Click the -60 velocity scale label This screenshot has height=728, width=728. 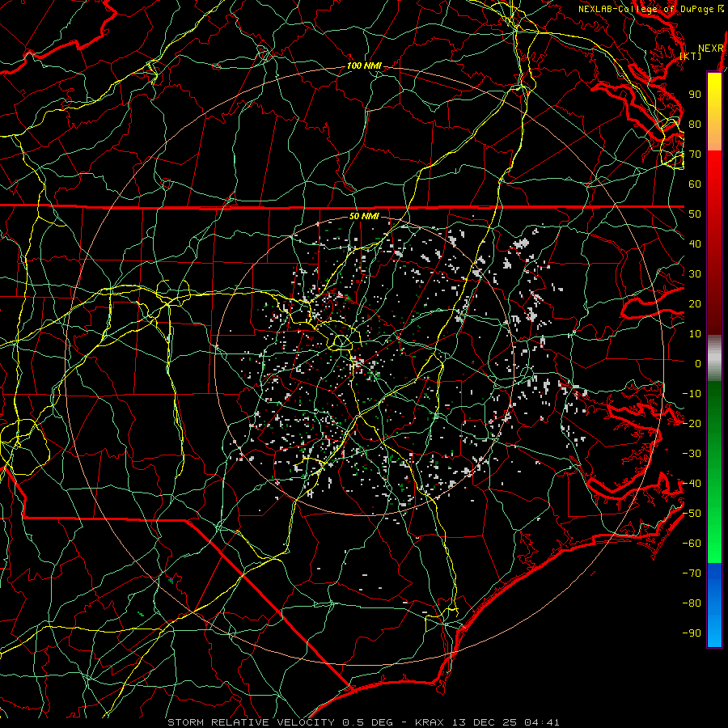[692, 544]
